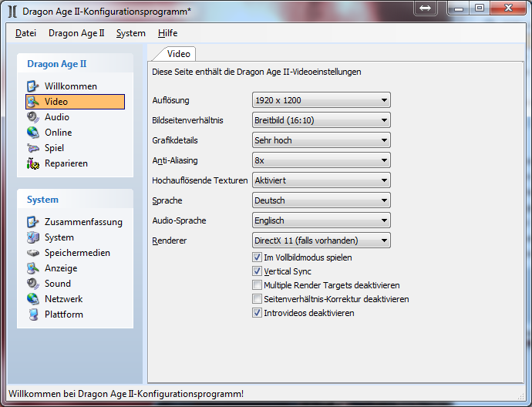The width and height of the screenshot is (532, 407).
Task: Open the Anti-Aliasing dropdown
Action: point(322,160)
